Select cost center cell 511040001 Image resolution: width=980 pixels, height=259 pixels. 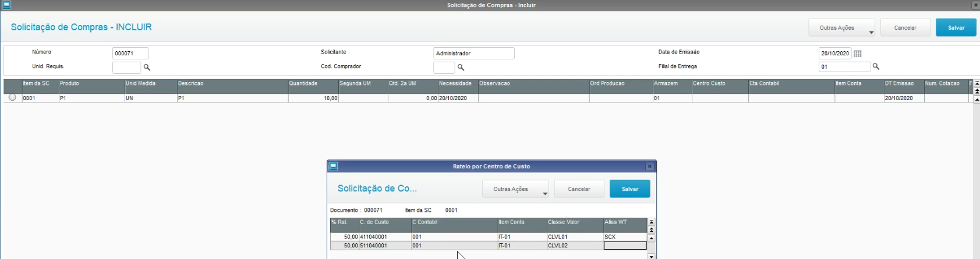(385, 246)
